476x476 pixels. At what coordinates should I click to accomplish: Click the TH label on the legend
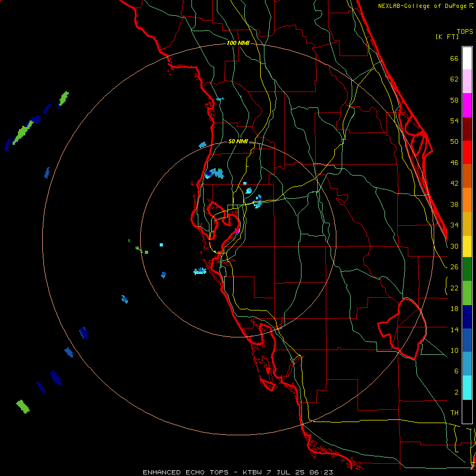tap(454, 413)
